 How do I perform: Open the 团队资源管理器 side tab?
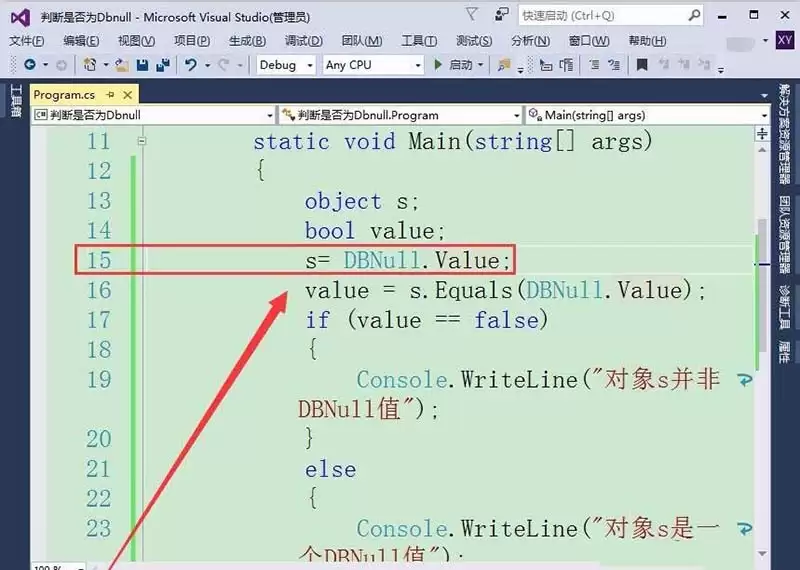[784, 235]
